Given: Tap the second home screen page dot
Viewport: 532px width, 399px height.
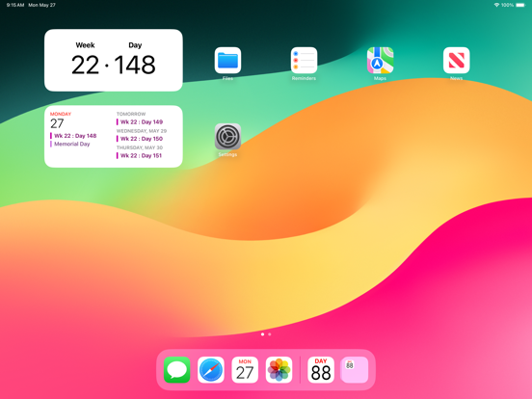Looking at the screenshot, I should tap(270, 334).
